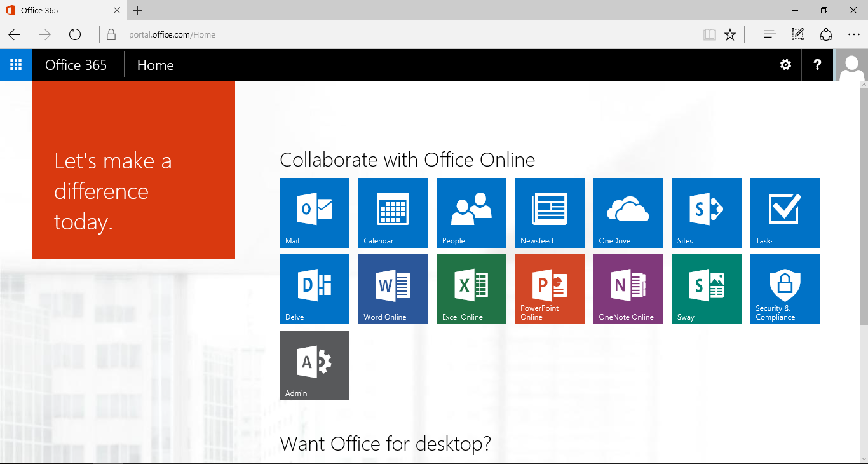Launch the OneDrive tile
Image resolution: width=868 pixels, height=464 pixels.
(x=628, y=212)
